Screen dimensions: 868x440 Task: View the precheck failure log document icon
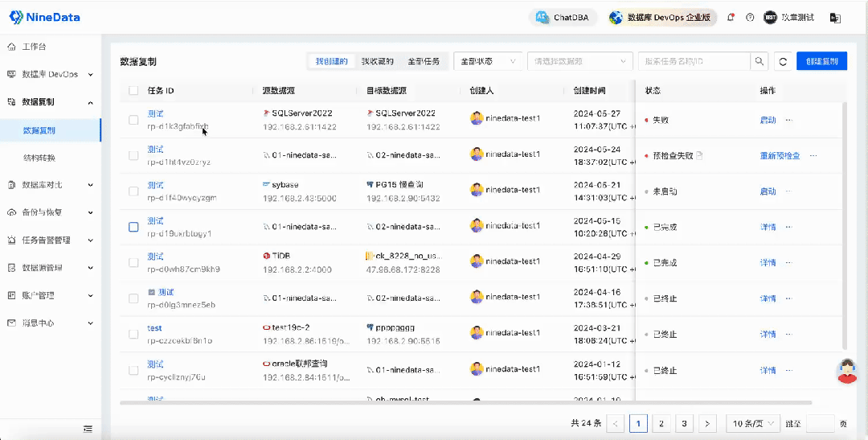699,156
